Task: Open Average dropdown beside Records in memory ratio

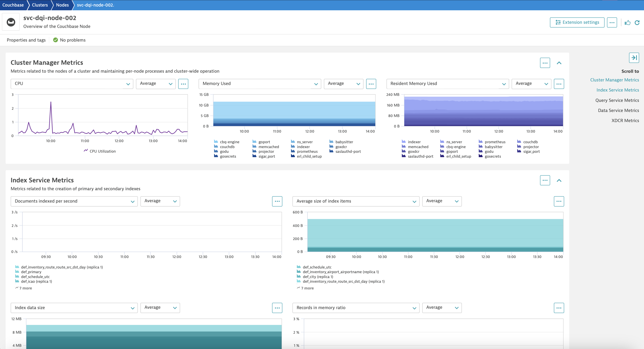Action: (x=442, y=308)
